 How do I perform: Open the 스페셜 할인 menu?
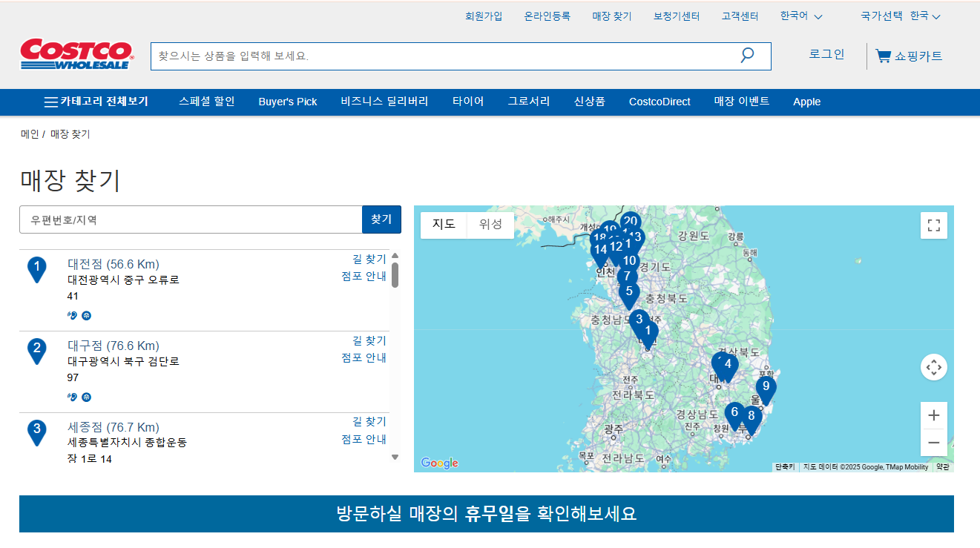pos(207,102)
